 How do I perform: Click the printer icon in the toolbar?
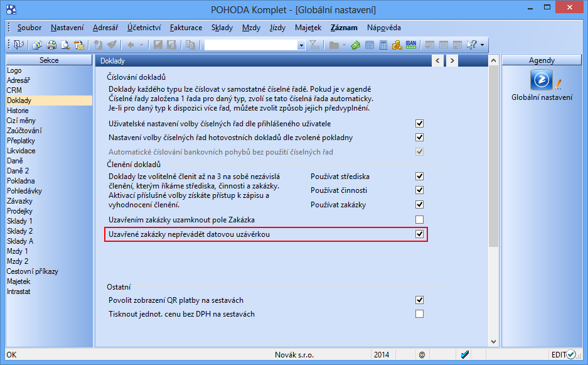coord(51,45)
